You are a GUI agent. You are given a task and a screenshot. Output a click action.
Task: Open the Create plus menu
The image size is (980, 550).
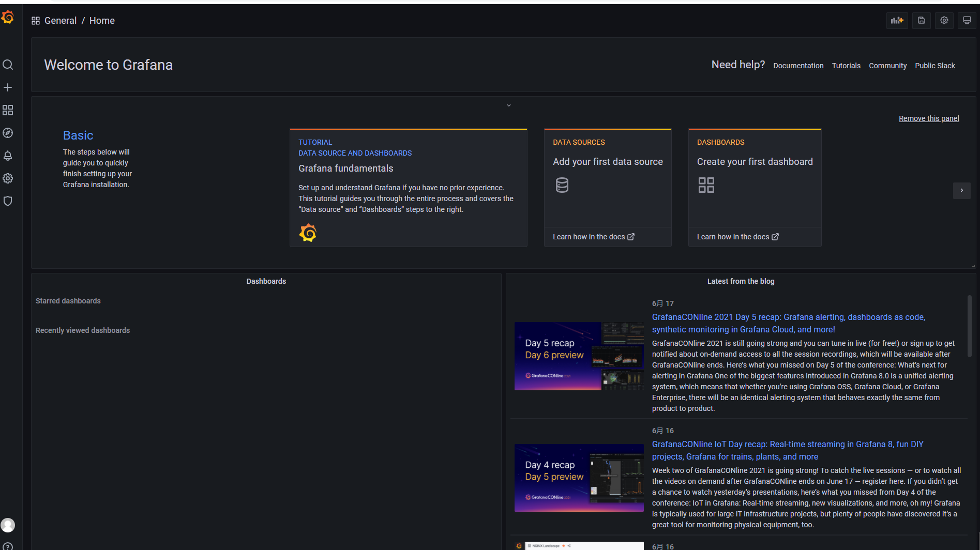[x=8, y=87]
